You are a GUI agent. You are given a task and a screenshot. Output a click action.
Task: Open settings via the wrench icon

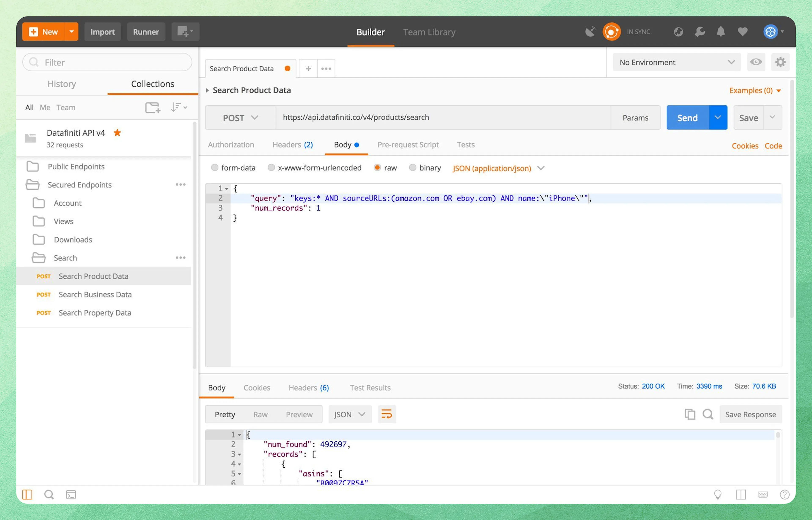pyautogui.click(x=700, y=31)
